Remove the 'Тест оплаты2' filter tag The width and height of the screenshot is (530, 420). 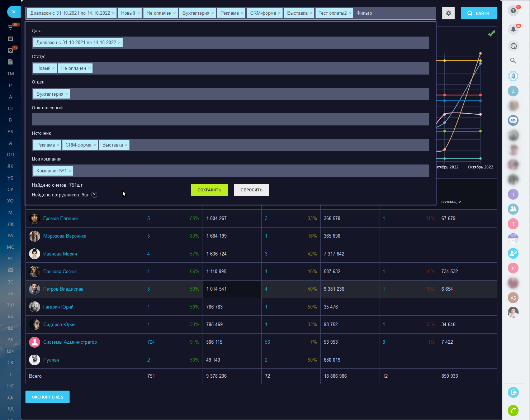tap(350, 13)
